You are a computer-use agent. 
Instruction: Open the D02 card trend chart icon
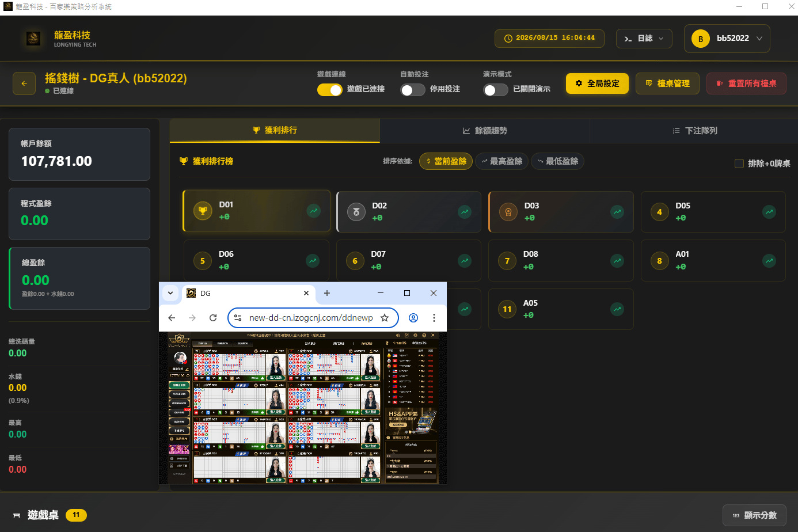click(x=465, y=212)
